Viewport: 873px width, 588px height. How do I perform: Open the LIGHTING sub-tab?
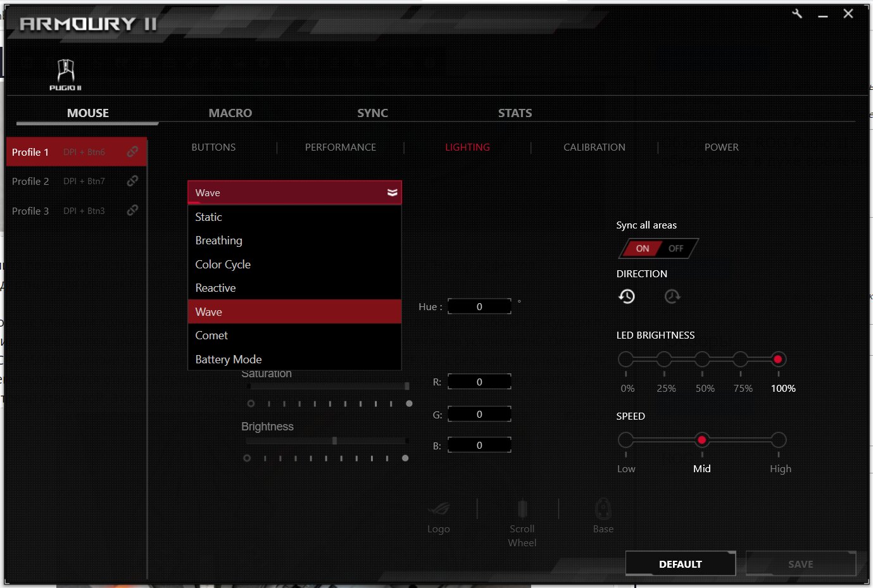467,147
